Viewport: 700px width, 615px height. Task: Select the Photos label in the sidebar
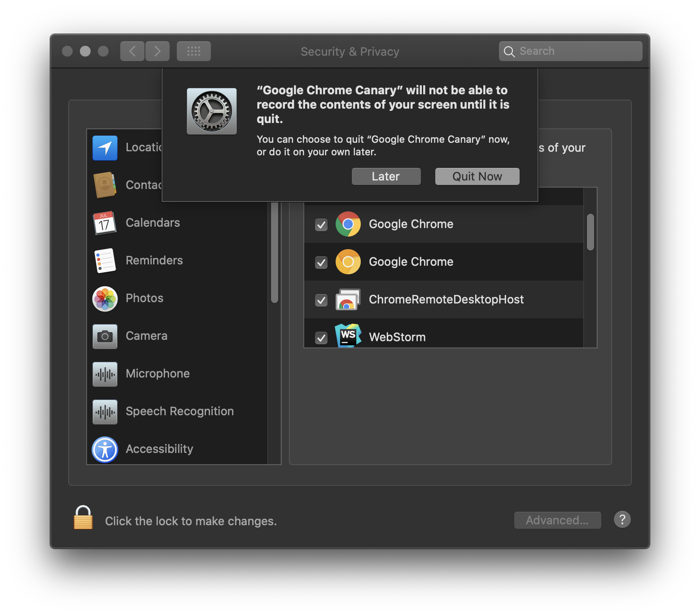[x=144, y=298]
